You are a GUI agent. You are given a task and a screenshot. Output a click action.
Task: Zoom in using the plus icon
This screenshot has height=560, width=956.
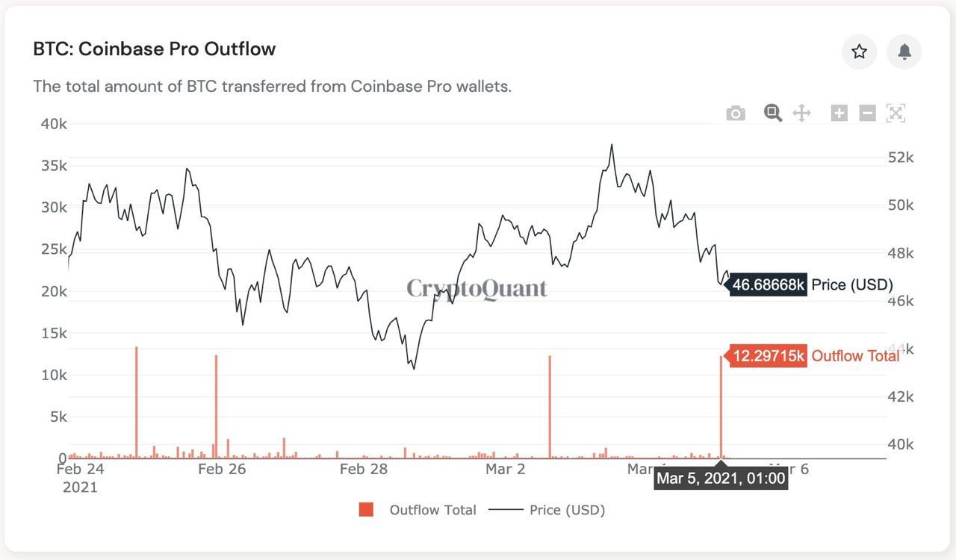pyautogui.click(x=838, y=113)
